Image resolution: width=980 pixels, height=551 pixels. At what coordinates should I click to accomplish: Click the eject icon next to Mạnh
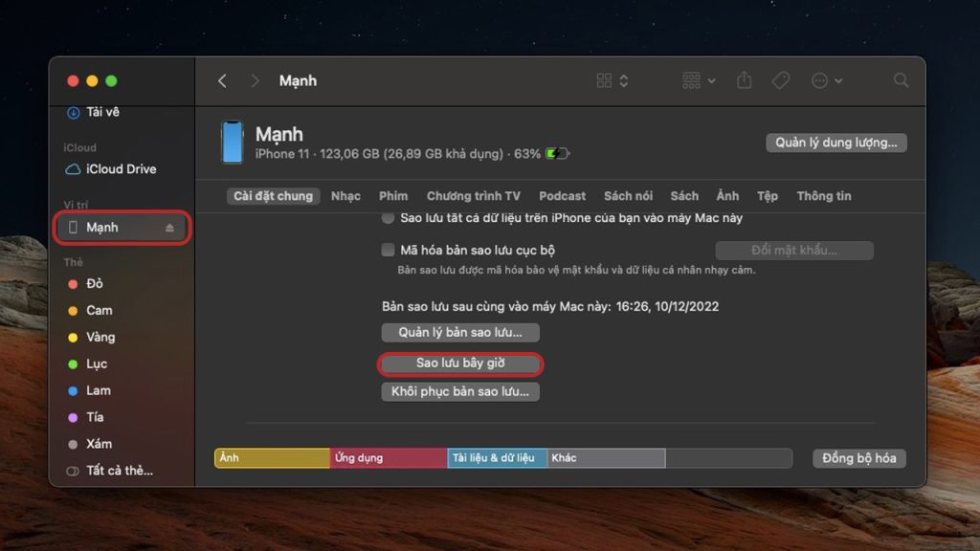[169, 228]
